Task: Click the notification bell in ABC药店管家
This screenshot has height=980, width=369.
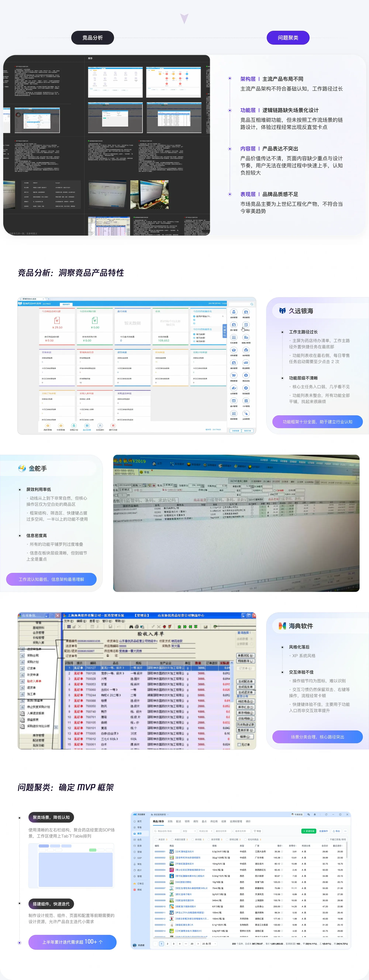Action: (x=315, y=815)
